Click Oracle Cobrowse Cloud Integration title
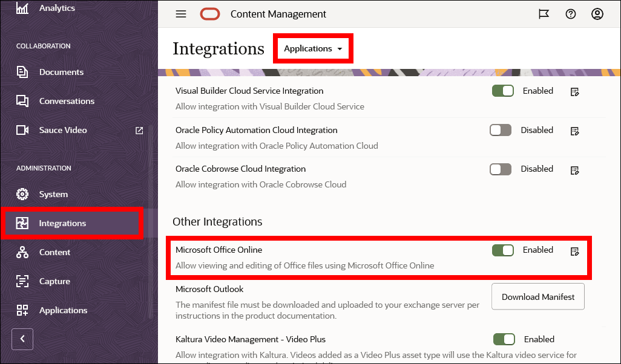Screen dimensions: 621x364 pos(240,169)
